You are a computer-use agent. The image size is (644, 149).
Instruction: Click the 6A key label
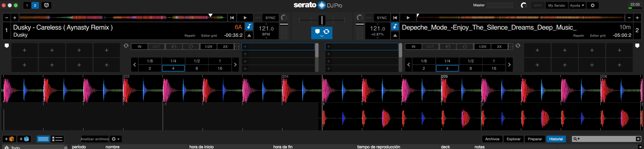[x=238, y=27]
